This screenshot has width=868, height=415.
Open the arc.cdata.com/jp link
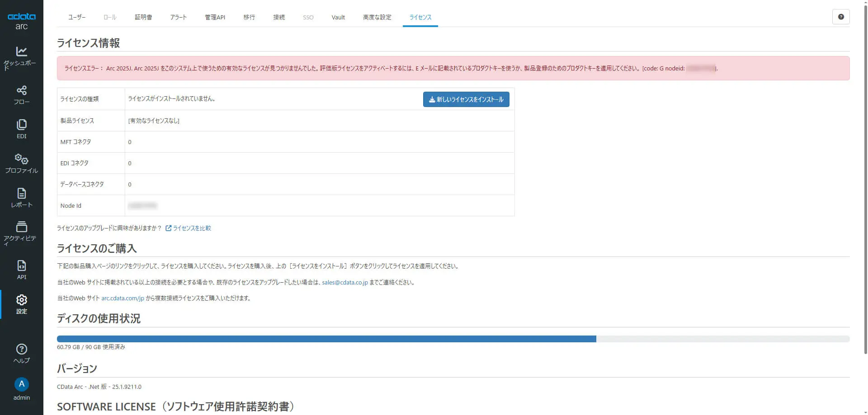123,298
